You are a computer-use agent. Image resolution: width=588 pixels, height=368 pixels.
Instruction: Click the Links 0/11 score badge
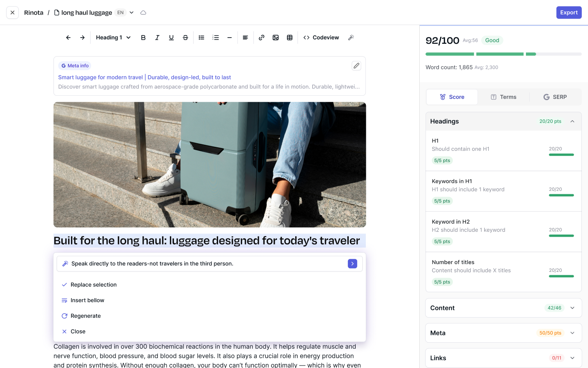tap(557, 358)
